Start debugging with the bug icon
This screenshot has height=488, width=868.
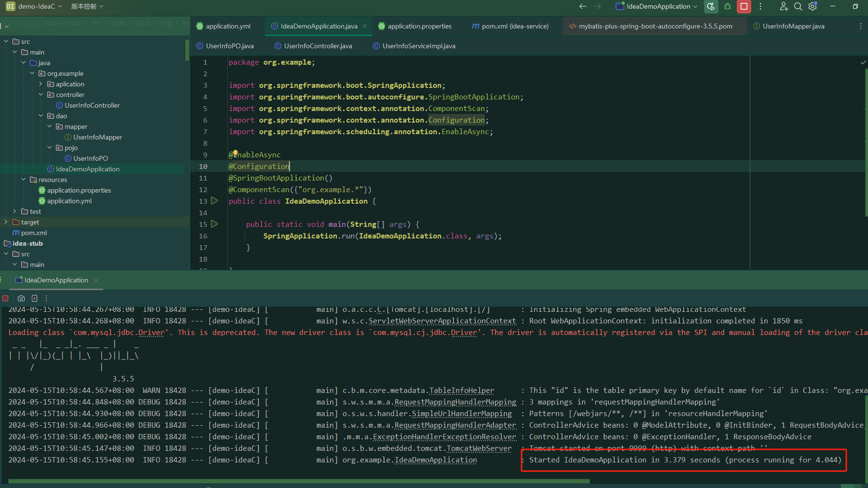click(x=728, y=6)
